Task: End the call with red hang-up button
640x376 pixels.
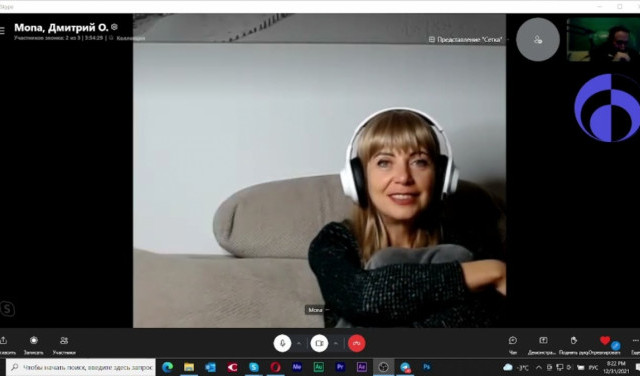Action: [x=356, y=343]
